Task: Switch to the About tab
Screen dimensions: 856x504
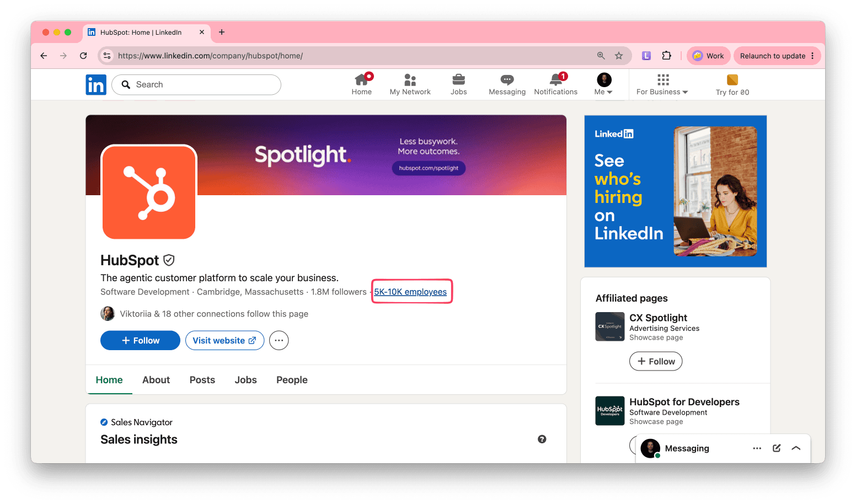Action: click(156, 380)
